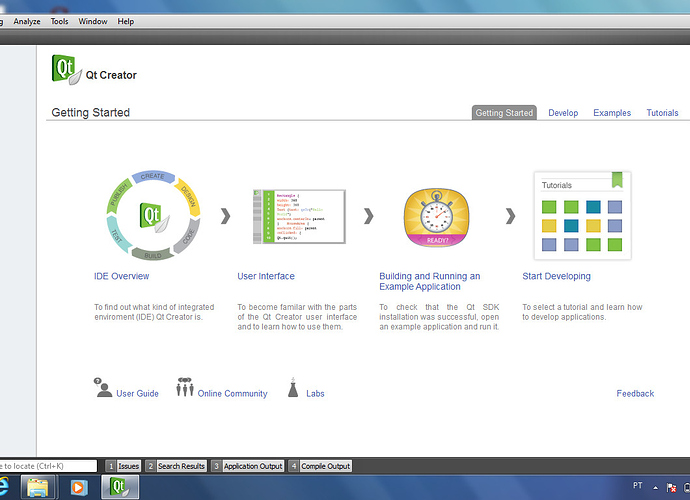
Task: Click the locator input field (Ctrl+K)
Action: (48, 466)
